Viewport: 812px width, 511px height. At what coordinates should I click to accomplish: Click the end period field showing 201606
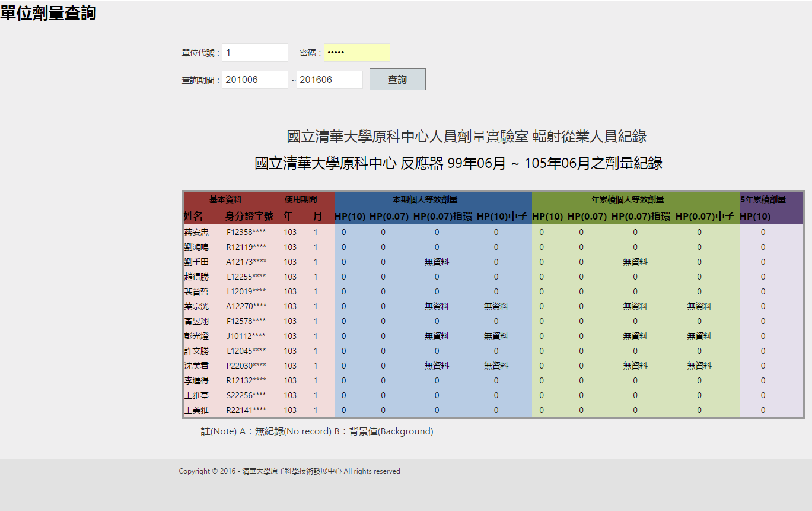pyautogui.click(x=330, y=80)
